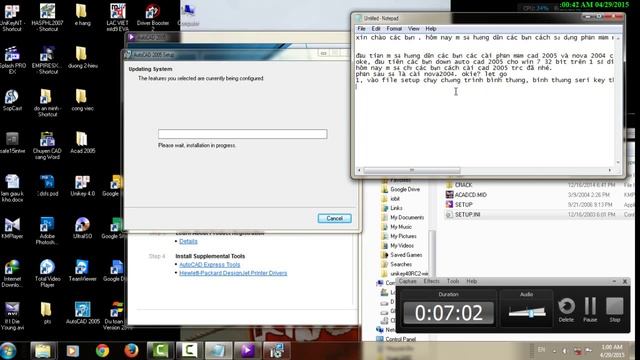Stop the screen recording
Image resolution: width=640 pixels, height=360 pixels.
tap(615, 309)
